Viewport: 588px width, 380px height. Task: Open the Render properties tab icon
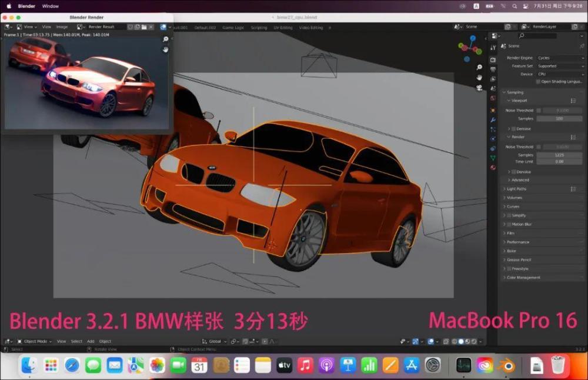coord(493,59)
